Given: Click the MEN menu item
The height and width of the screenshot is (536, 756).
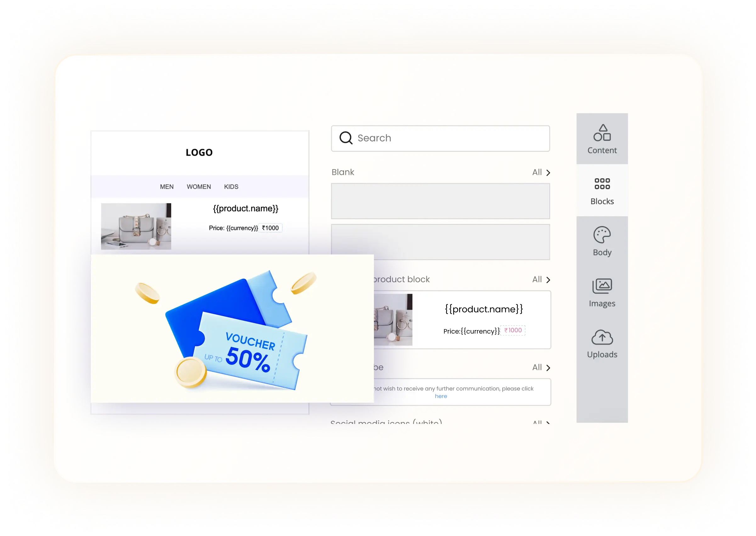Looking at the screenshot, I should coord(166,187).
